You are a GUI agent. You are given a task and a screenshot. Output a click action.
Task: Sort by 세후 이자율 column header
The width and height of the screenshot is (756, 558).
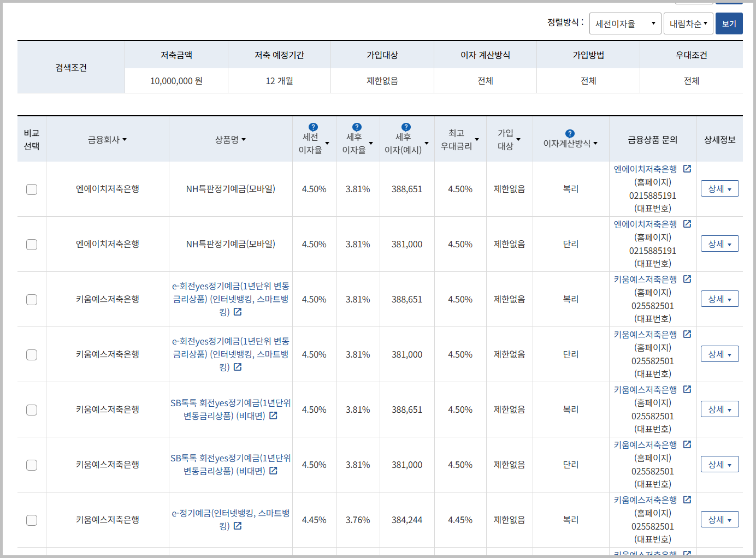pyautogui.click(x=357, y=144)
